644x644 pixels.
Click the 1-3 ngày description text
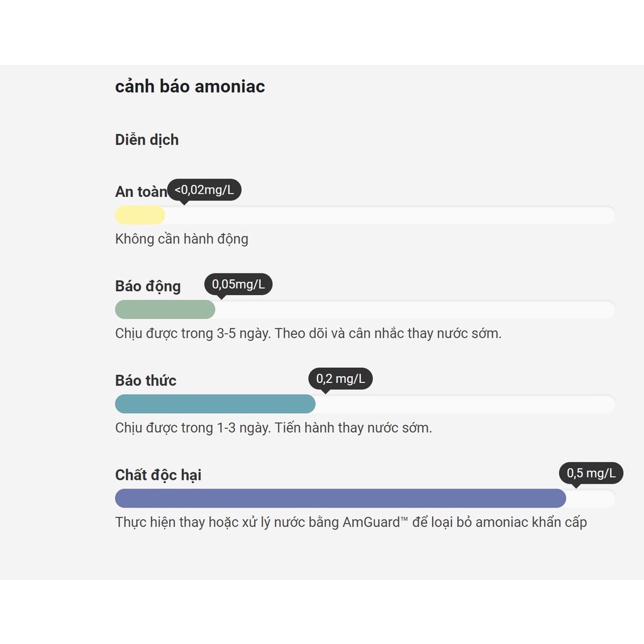274,428
